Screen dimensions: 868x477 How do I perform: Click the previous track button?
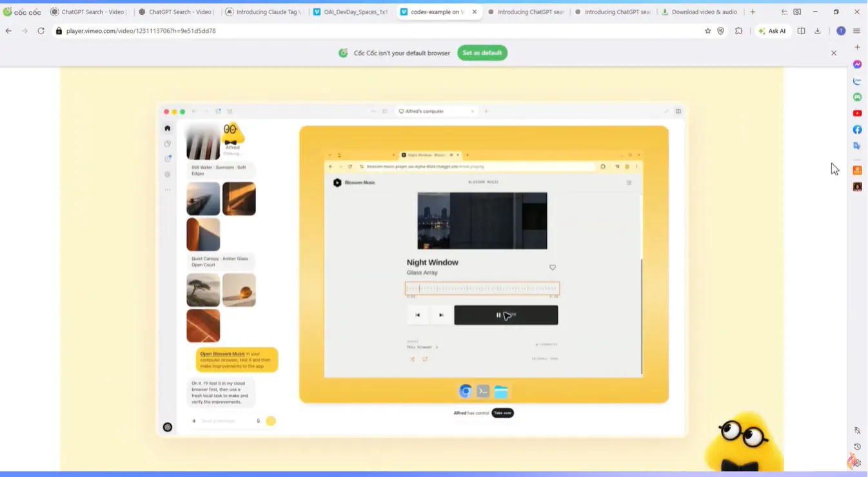click(417, 315)
